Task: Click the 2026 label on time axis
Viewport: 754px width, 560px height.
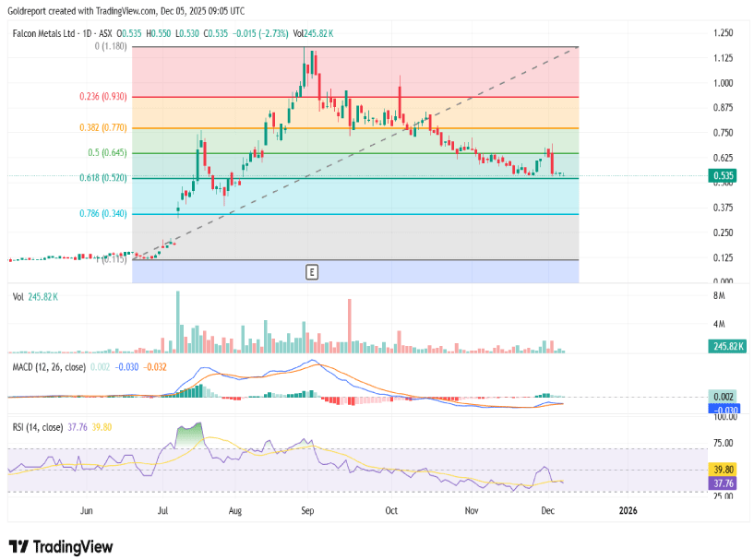Action: (628, 509)
